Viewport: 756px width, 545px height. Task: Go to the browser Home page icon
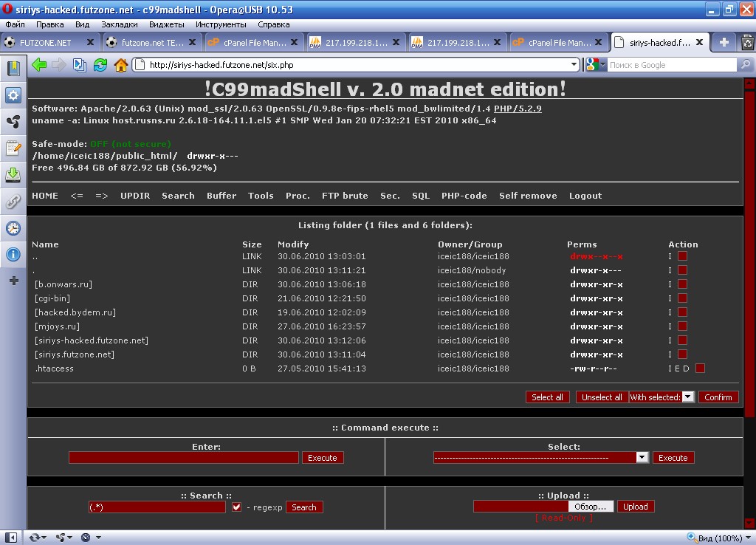[121, 65]
